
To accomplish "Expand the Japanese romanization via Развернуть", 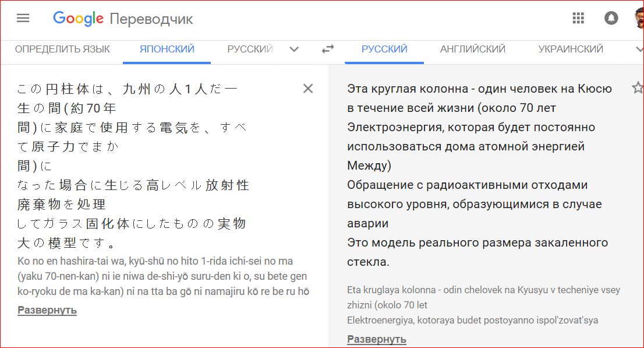I will pyautogui.click(x=47, y=310).
